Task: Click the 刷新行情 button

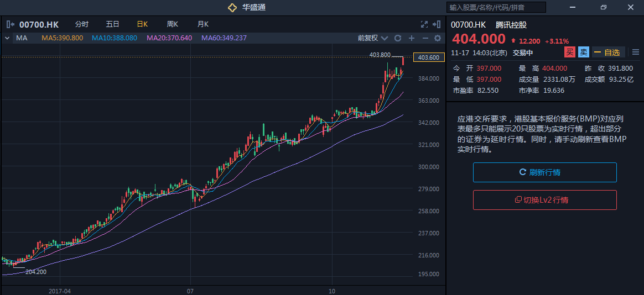Action: (x=544, y=172)
